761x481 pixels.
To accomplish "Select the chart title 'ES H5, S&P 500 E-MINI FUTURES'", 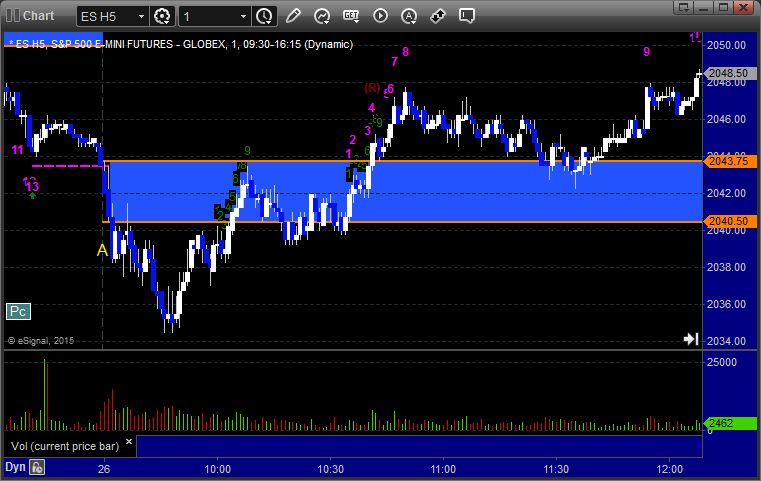I will click(x=94, y=44).
